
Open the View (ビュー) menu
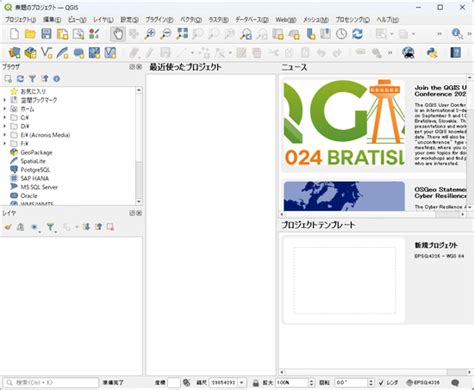[77, 20]
